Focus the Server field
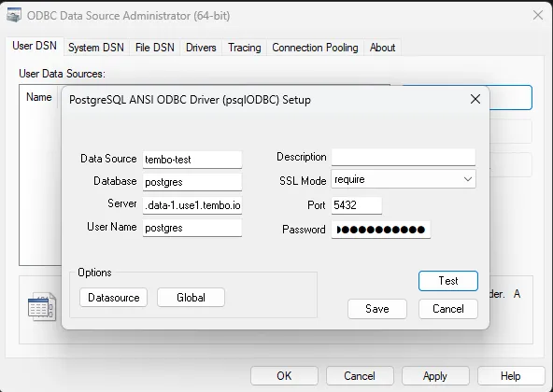Screen dimensions: 553x392 (192, 205)
